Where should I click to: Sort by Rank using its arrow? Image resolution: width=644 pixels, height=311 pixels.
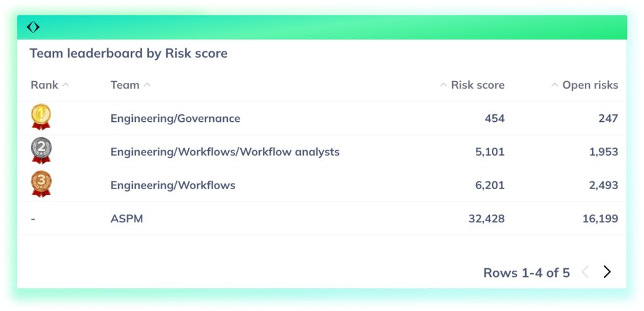coord(66,85)
